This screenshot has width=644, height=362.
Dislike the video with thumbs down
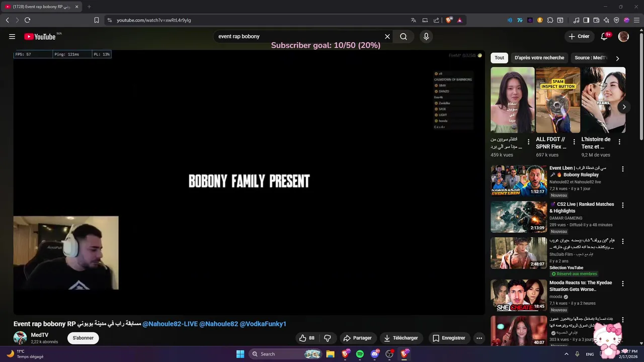(x=328, y=338)
